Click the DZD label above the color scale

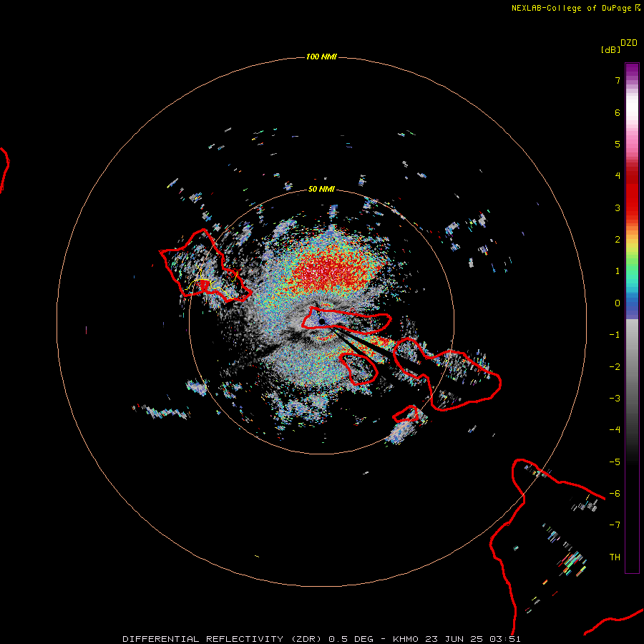tap(629, 43)
